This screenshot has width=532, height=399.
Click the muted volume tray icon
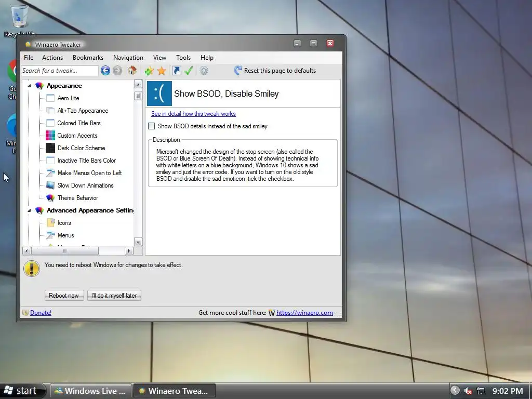pos(468,391)
